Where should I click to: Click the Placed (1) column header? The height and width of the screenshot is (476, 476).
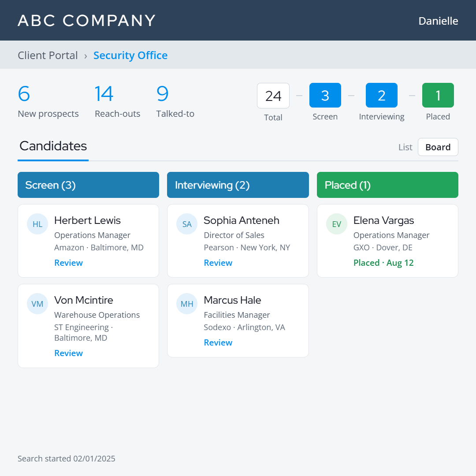coord(388,185)
